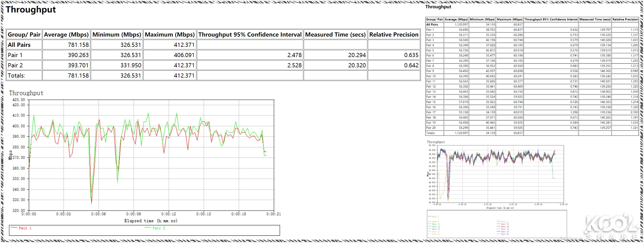Select the "0:00:09" x-axis label on large chart
The height and width of the screenshot is (243, 644).
point(134,214)
